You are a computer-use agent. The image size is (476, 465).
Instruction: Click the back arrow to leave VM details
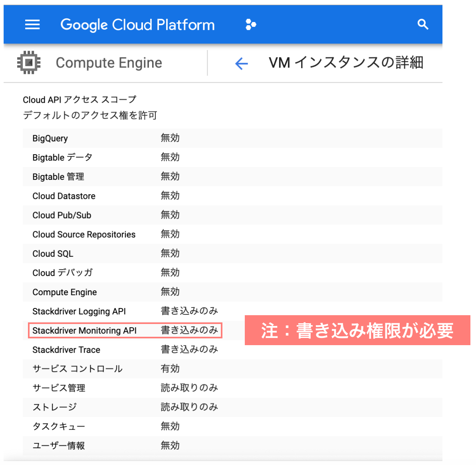click(x=241, y=63)
